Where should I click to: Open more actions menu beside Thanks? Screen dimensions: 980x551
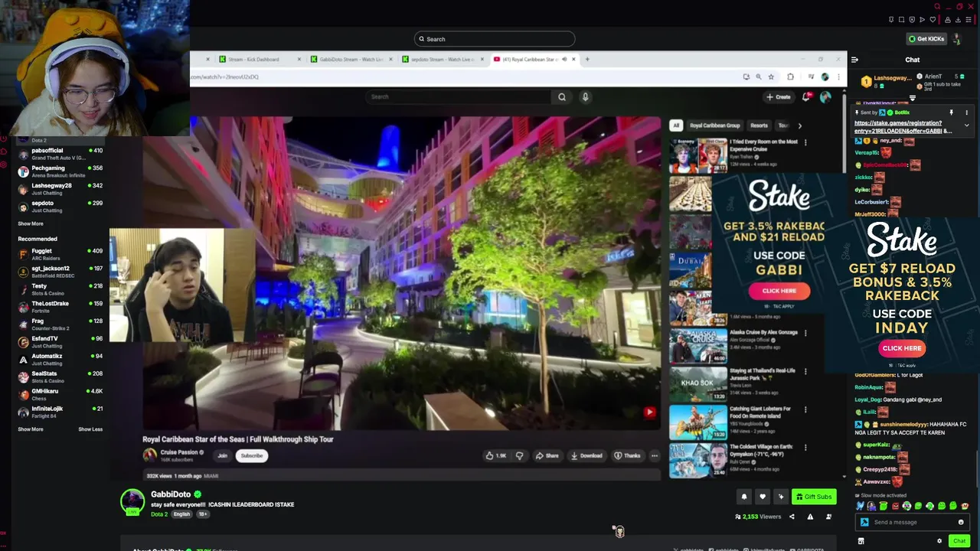655,455
